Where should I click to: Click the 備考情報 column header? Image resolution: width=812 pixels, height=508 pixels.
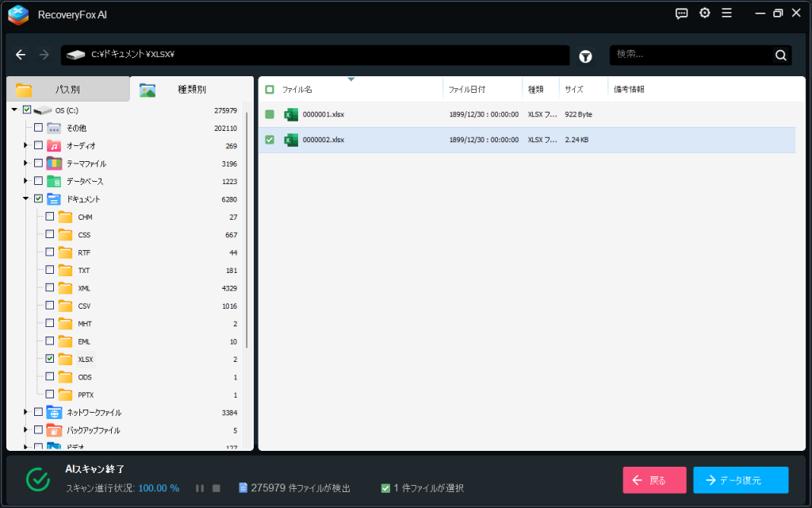click(x=629, y=90)
